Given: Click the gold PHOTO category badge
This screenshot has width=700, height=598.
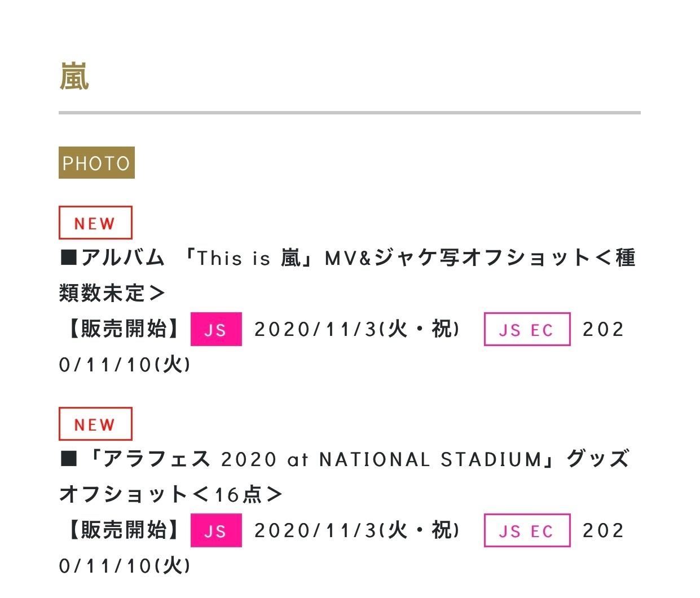Looking at the screenshot, I should pos(96,162).
